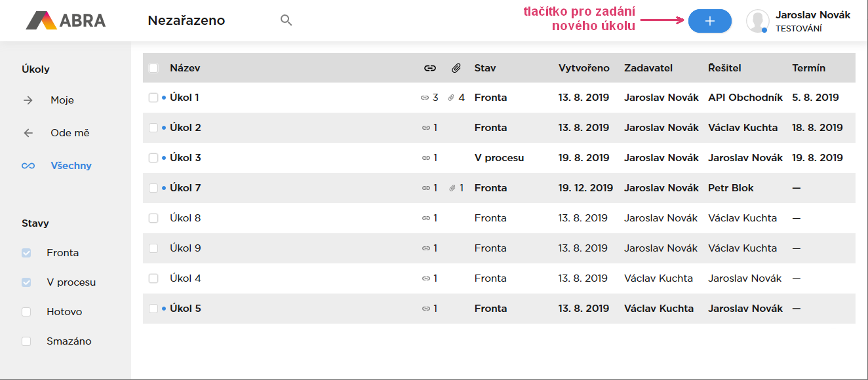Click the paperclip attachment icon in Úkol 7 row
Viewport: 868px width, 380px height.
[452, 188]
